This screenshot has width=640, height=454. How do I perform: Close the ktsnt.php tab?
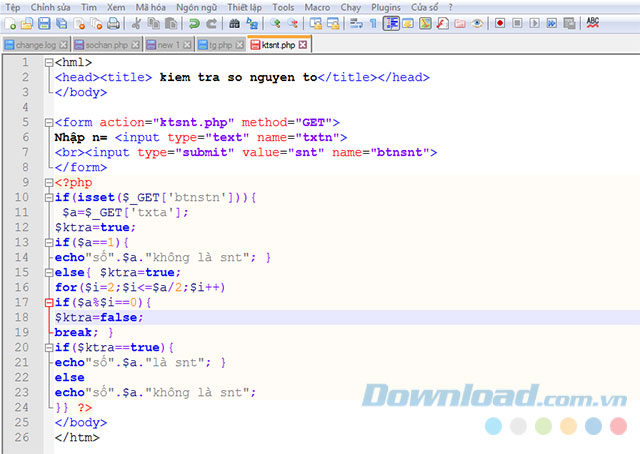pos(303,44)
